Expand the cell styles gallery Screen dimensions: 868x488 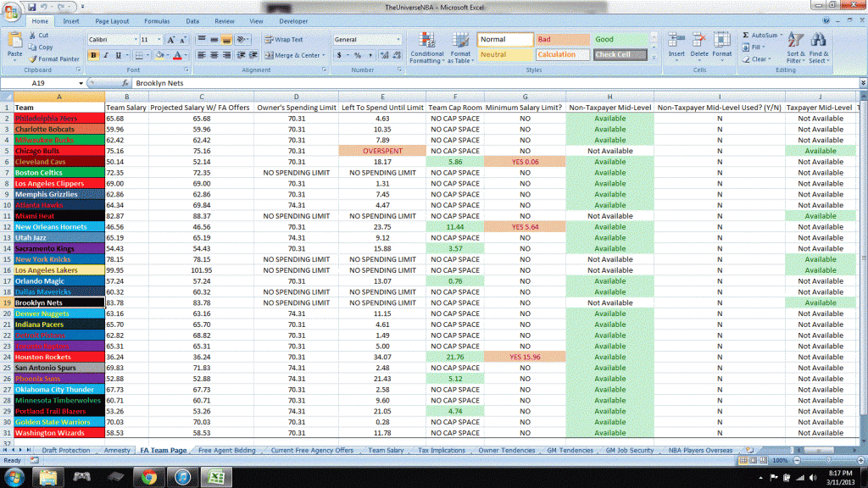654,57
